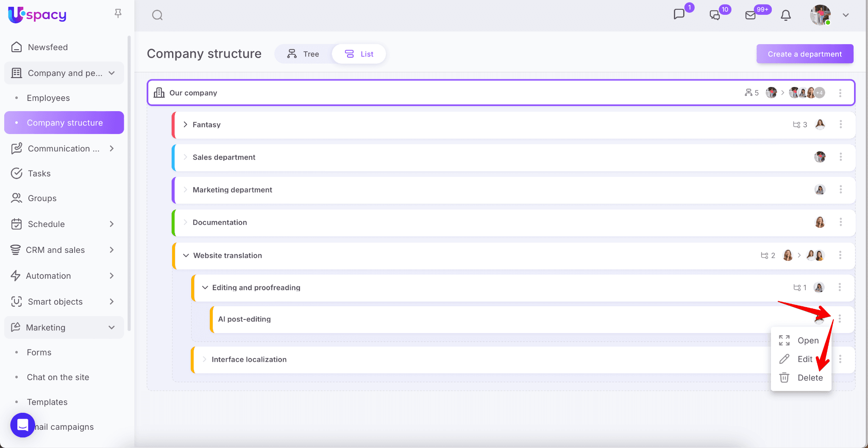Open three-dot menu for Our company
The height and width of the screenshot is (448, 868).
click(840, 93)
